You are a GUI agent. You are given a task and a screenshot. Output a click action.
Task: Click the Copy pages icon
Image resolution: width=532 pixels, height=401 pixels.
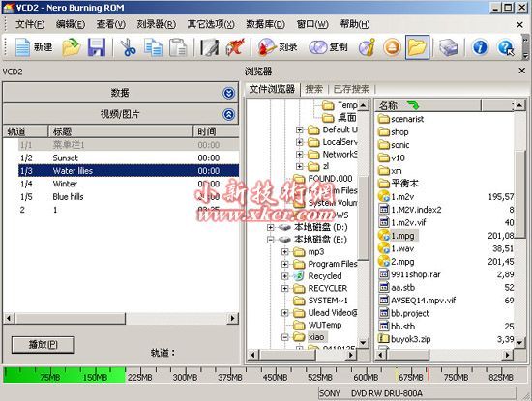click(153, 47)
